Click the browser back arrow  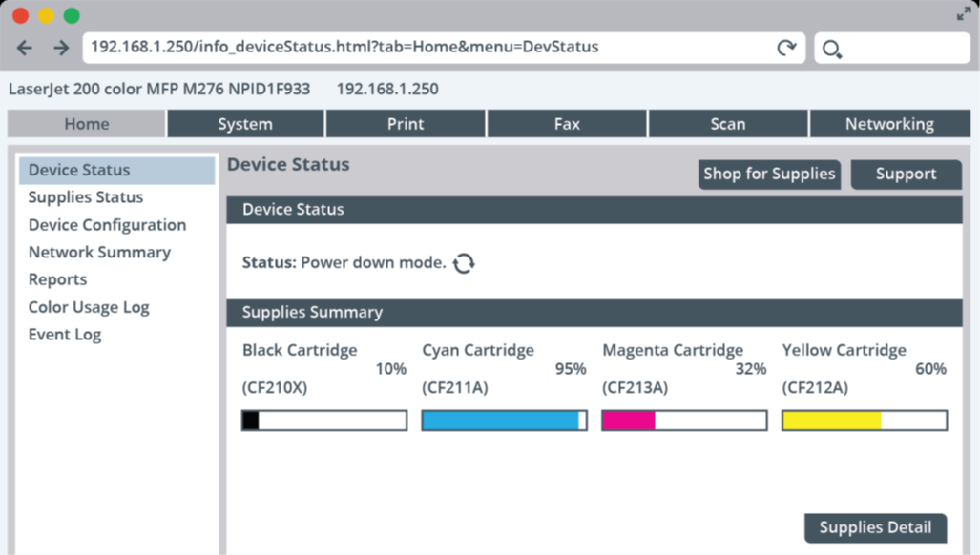pyautogui.click(x=25, y=48)
